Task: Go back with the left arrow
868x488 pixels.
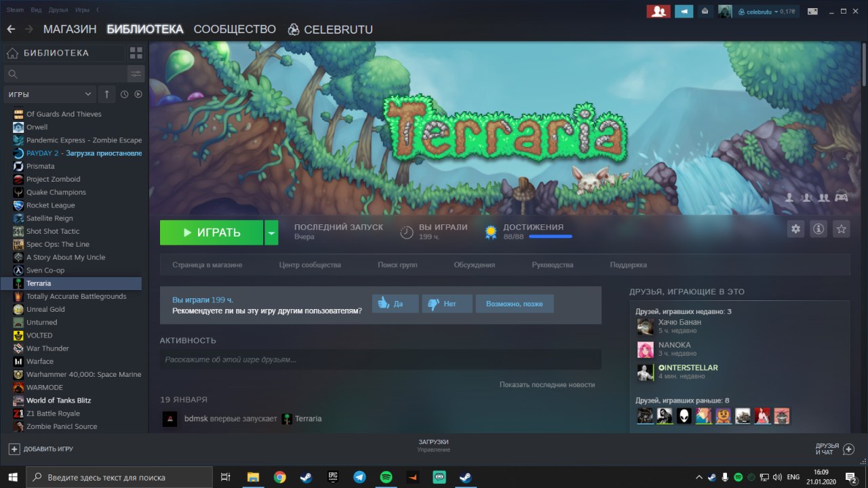Action: tap(11, 29)
